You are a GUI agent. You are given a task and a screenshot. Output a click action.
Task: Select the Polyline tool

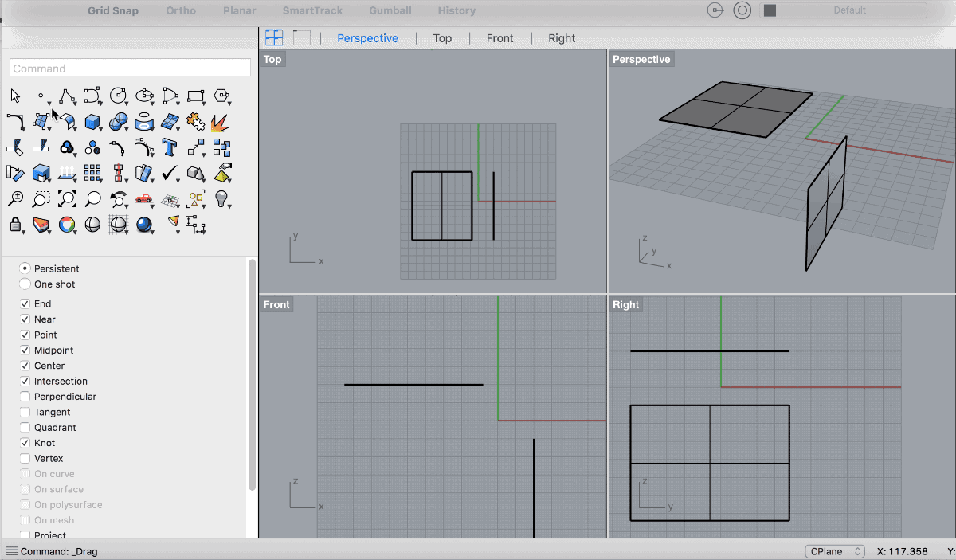pyautogui.click(x=67, y=96)
